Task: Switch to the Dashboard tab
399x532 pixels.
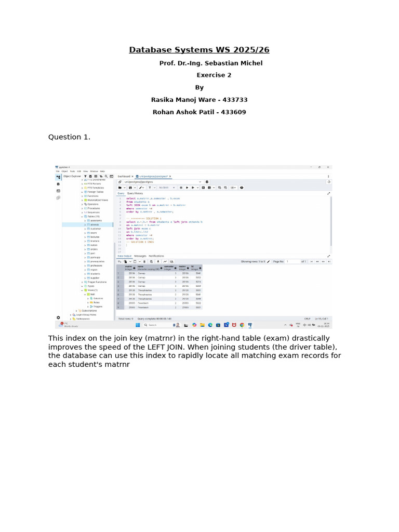Action: point(124,177)
